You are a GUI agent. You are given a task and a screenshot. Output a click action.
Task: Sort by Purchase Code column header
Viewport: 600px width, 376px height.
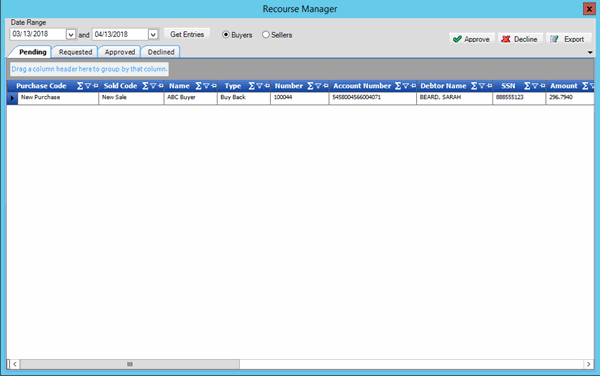click(41, 86)
